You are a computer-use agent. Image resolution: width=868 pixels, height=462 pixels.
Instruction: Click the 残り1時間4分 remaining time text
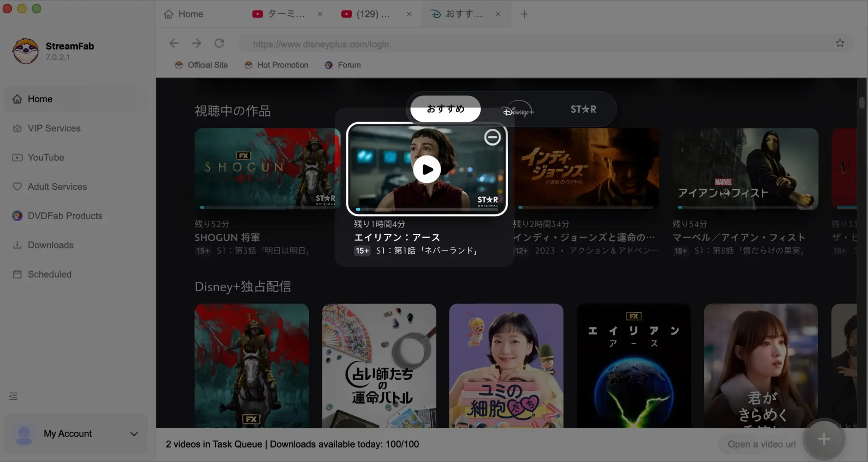[x=379, y=224]
